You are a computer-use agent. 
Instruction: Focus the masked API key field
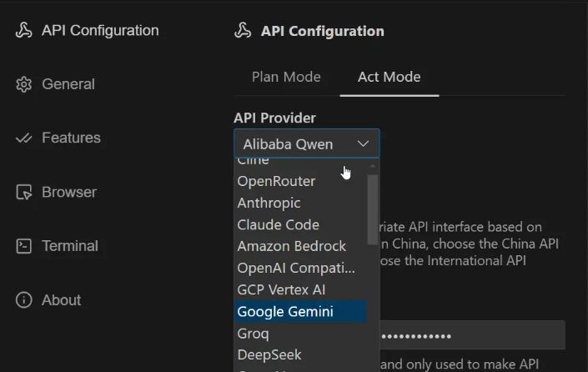point(473,335)
